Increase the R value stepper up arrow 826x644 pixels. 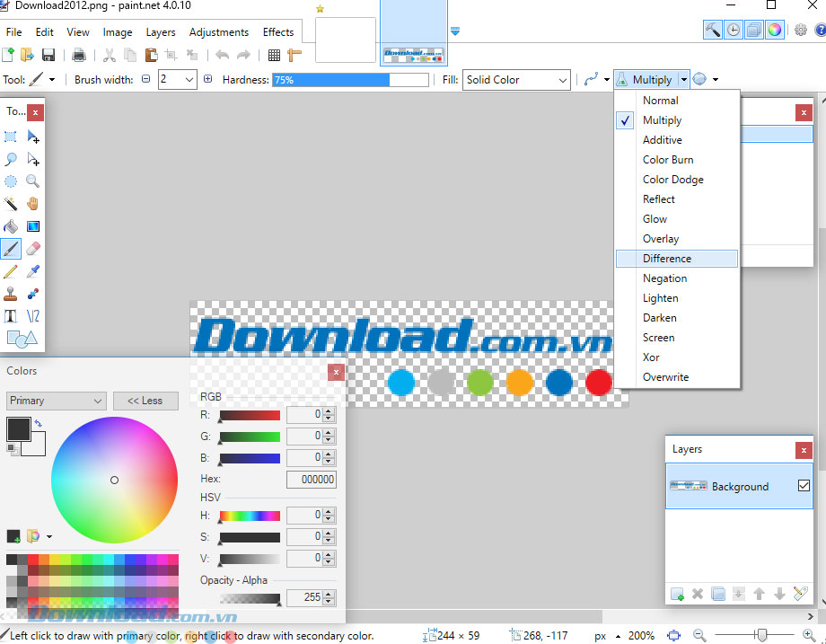[330, 411]
